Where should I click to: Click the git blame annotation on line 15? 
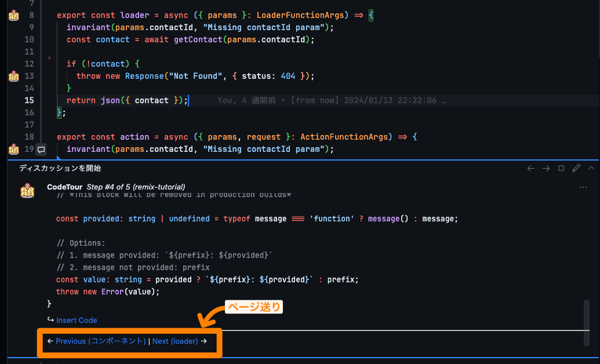point(332,100)
